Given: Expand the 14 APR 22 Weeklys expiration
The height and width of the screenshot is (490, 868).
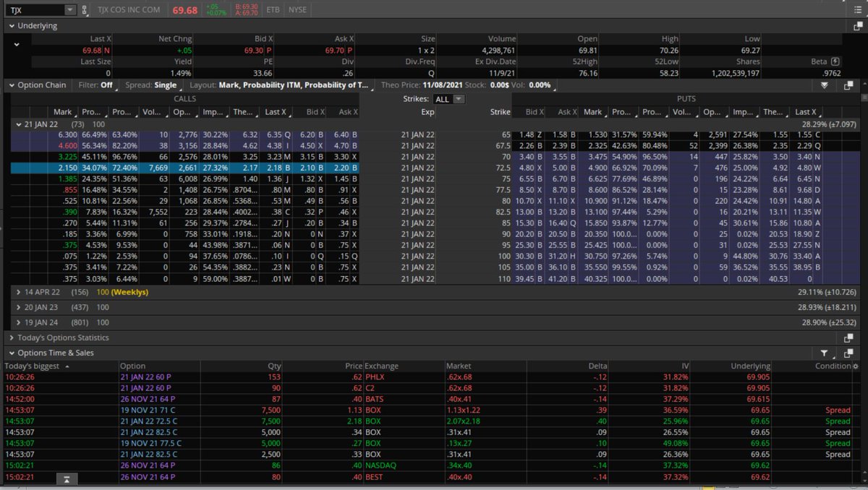Looking at the screenshot, I should 19,292.
